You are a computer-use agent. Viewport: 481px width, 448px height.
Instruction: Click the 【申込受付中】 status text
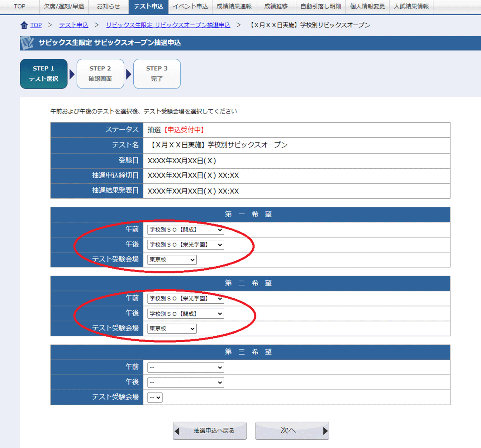(x=184, y=130)
